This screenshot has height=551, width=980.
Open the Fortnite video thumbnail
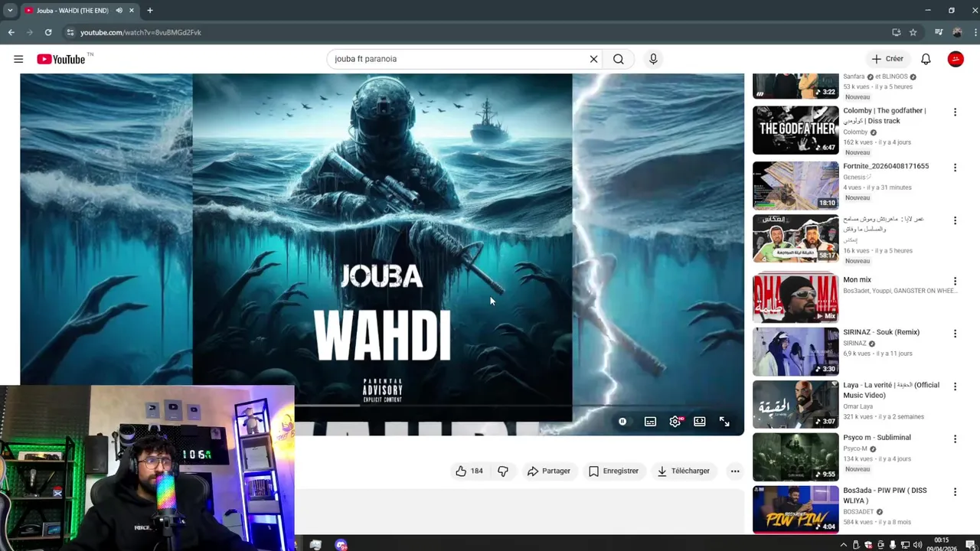point(795,185)
